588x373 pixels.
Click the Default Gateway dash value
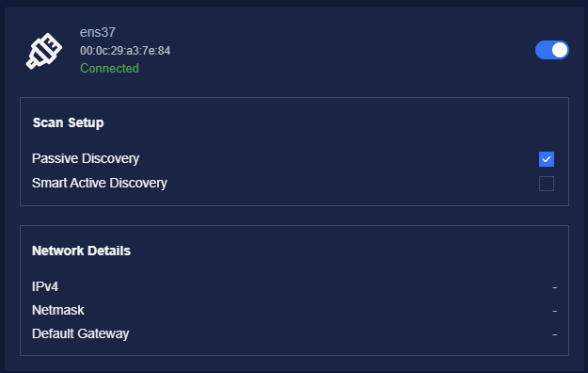pos(555,334)
